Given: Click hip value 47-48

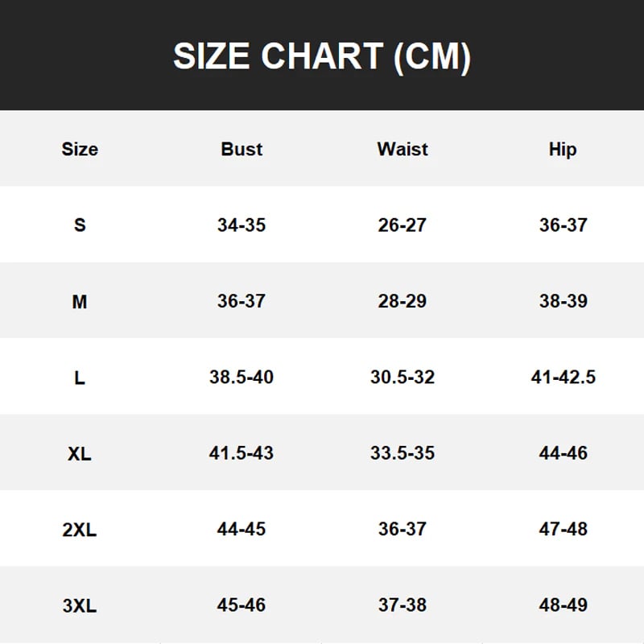Looking at the screenshot, I should [563, 529].
